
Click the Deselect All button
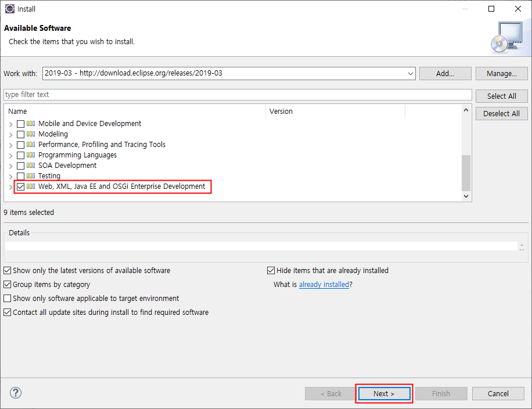click(501, 114)
